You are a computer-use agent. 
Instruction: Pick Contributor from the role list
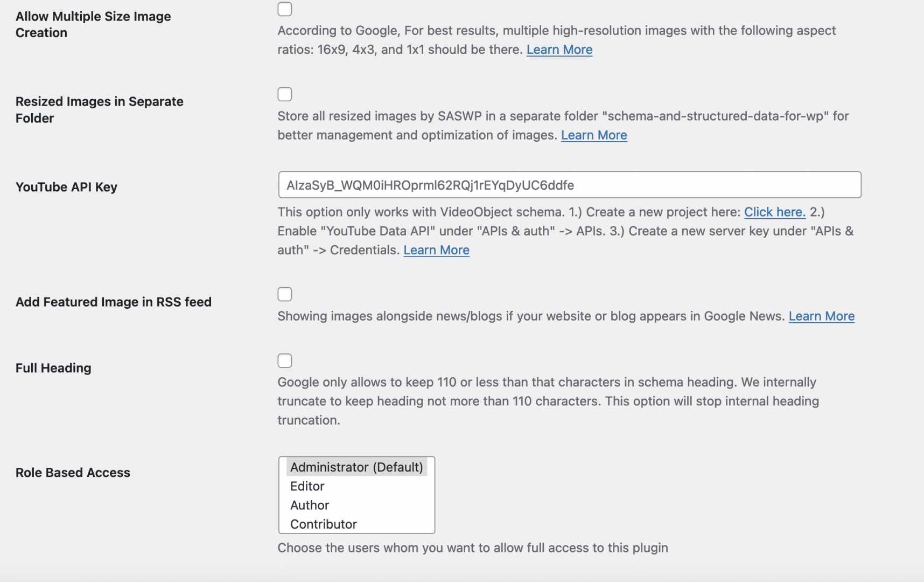pos(356,524)
